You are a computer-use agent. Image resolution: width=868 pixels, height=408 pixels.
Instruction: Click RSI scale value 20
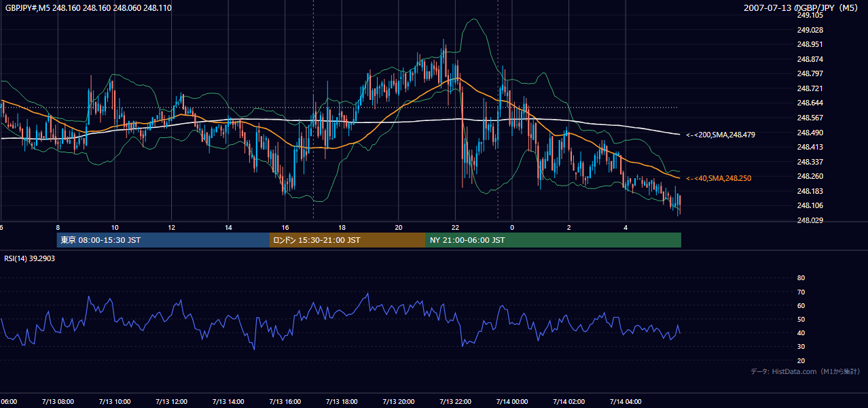click(x=801, y=360)
